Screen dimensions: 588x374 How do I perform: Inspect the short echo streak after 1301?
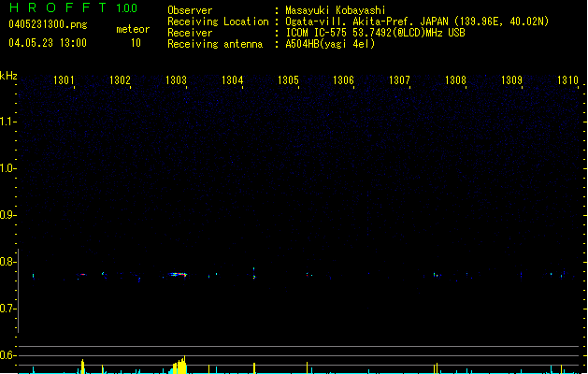[82, 275]
